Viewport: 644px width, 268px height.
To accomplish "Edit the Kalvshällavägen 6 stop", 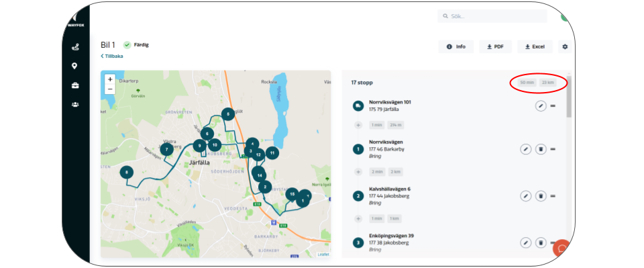I will click(526, 196).
